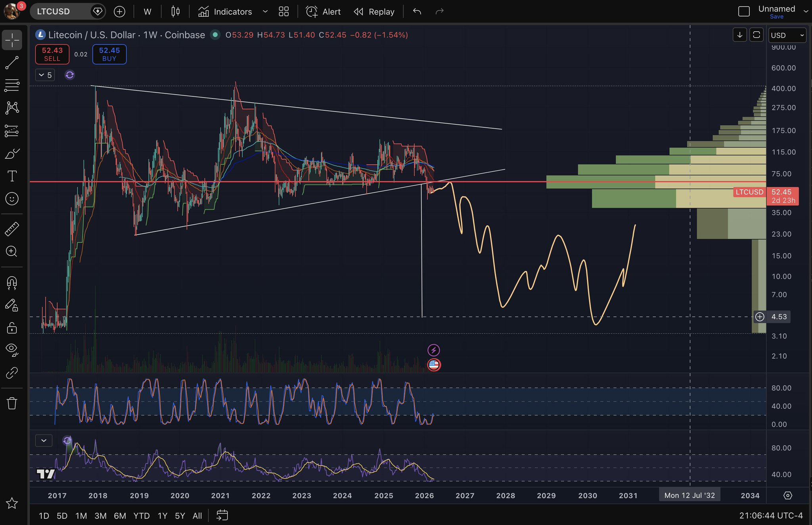Select the brush drawing tool
The image size is (812, 525).
click(x=12, y=154)
